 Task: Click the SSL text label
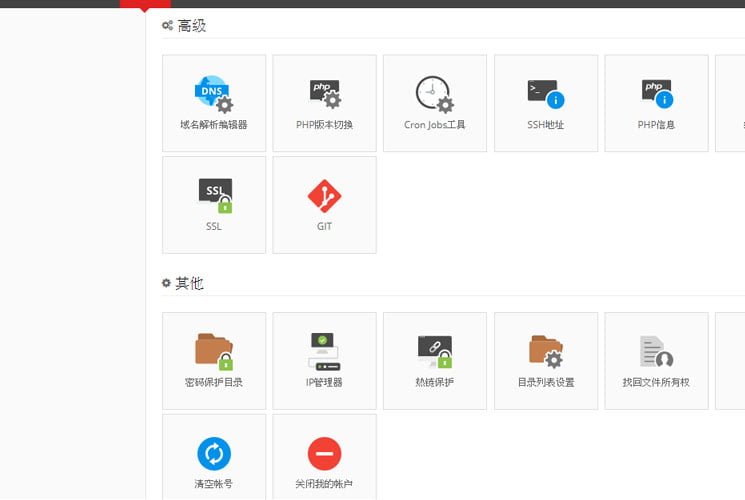[x=214, y=226]
